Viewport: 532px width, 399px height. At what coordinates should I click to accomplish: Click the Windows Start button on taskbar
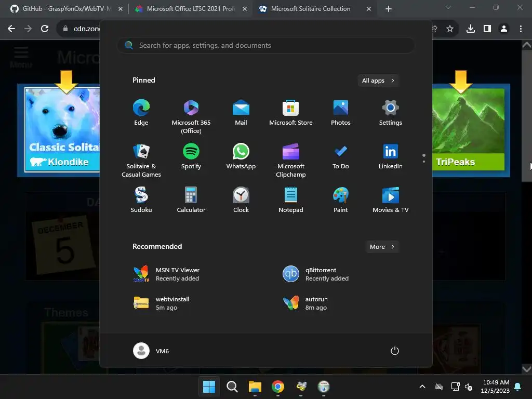click(x=209, y=387)
